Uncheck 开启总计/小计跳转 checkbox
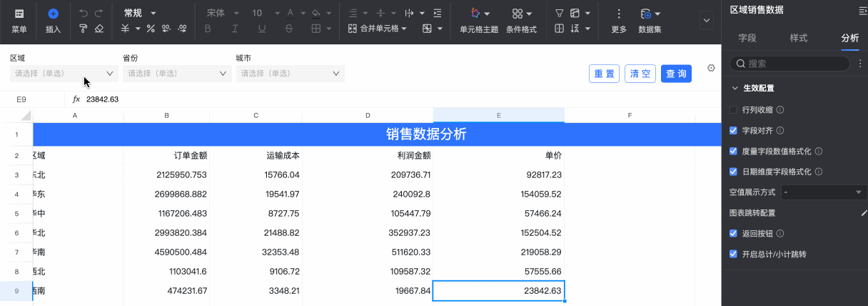This screenshot has height=306, width=868. (733, 254)
